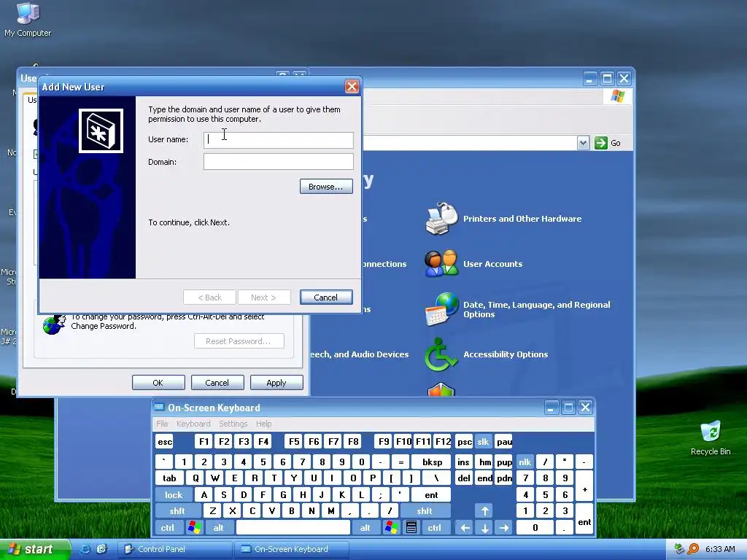Screen dimensions: 747x560
Task: Click the space bar on On-Screen Keyboard
Action: [293, 528]
